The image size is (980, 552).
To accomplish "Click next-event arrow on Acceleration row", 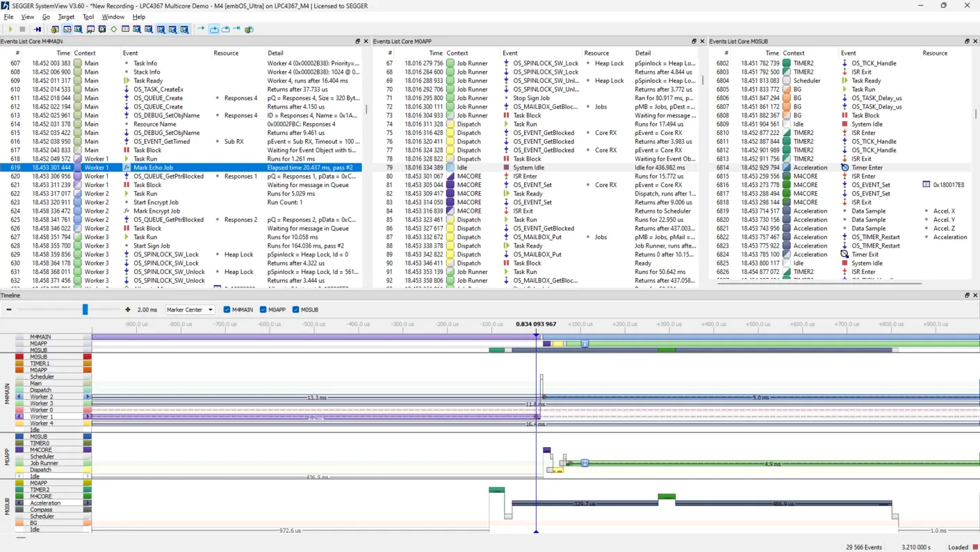I will tap(88, 503).
